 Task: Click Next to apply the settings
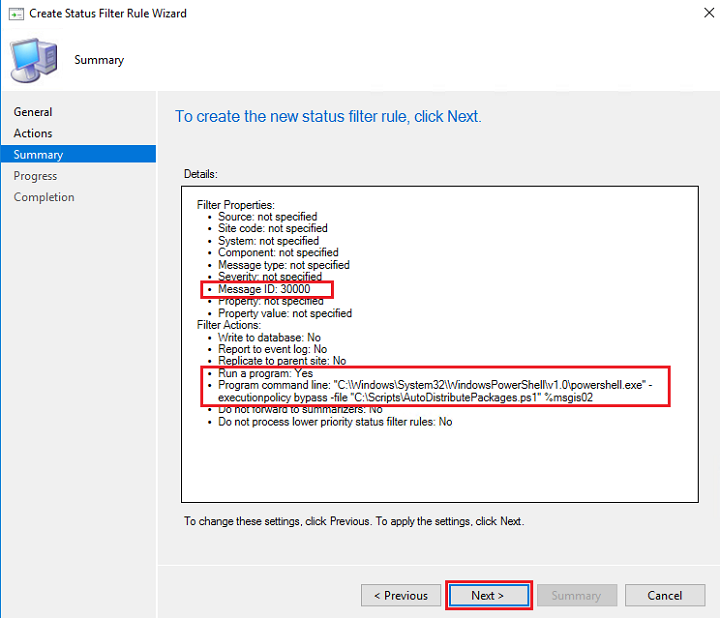click(x=488, y=595)
